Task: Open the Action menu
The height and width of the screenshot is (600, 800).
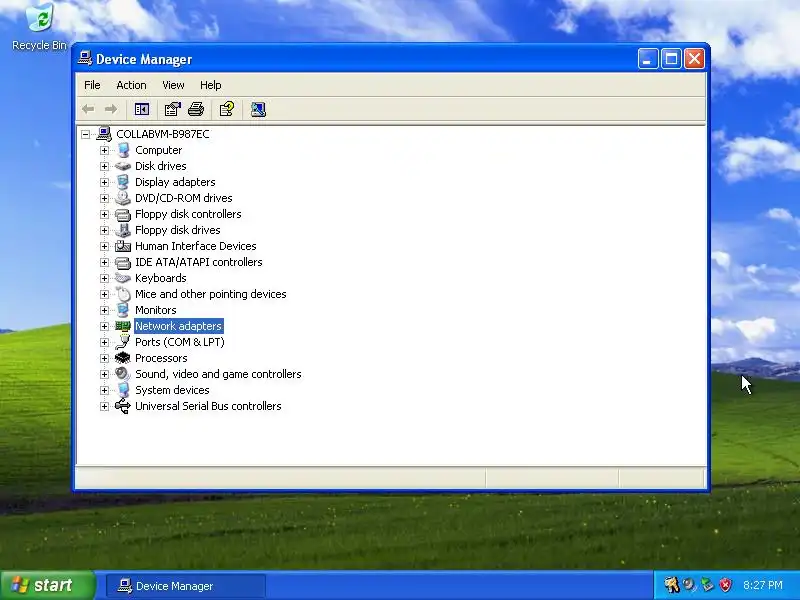Action: coord(131,85)
